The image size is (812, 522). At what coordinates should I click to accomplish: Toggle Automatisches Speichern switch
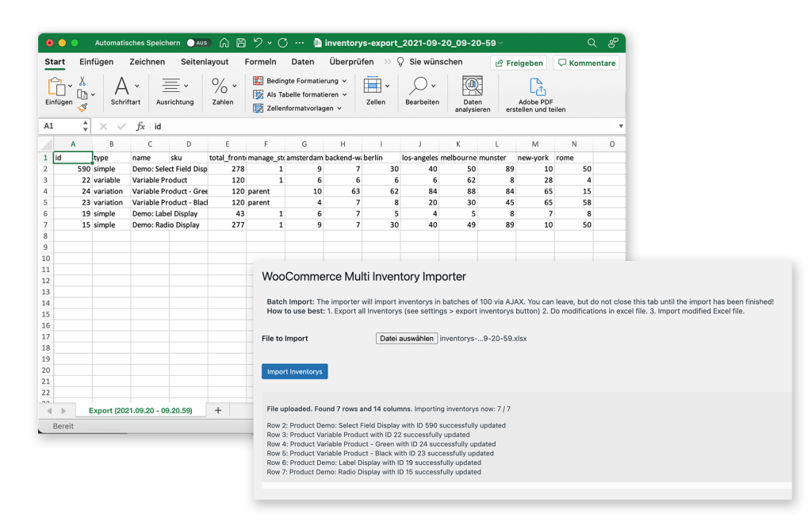[197, 43]
